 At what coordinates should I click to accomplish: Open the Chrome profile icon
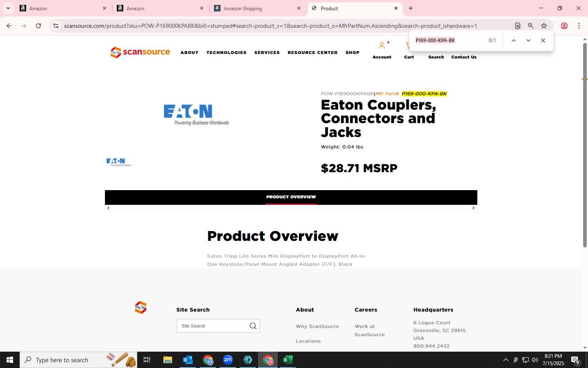click(564, 26)
